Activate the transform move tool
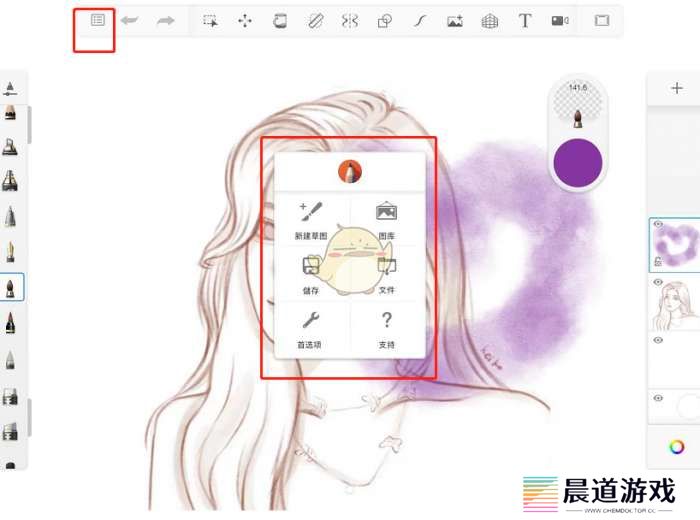This screenshot has height=520, width=700. click(245, 20)
